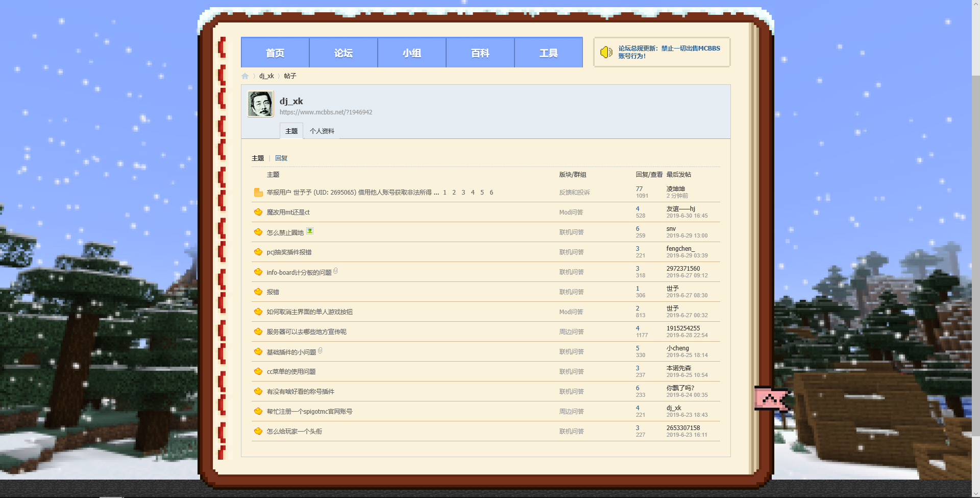Open the forum rules announcement link

coord(669,52)
